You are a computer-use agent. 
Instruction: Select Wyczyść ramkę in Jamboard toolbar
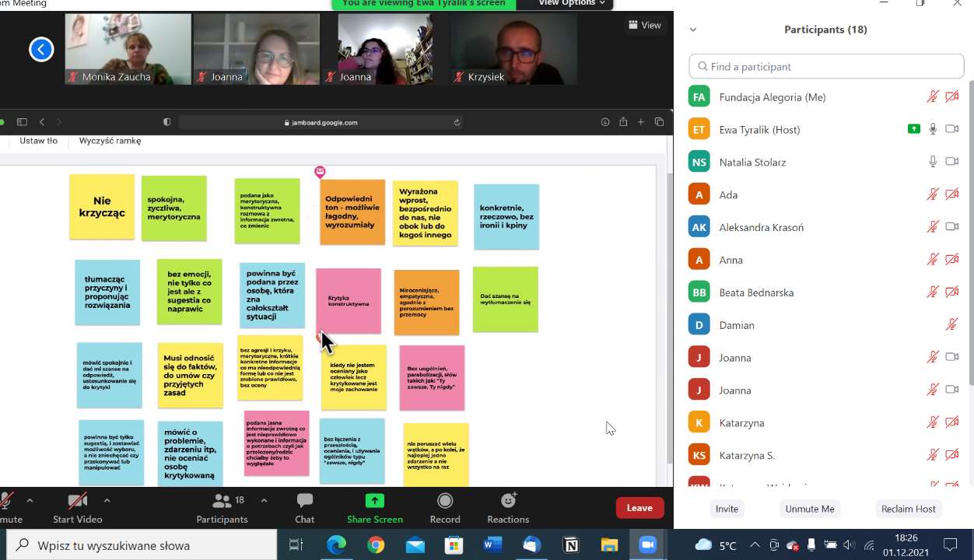(x=110, y=141)
